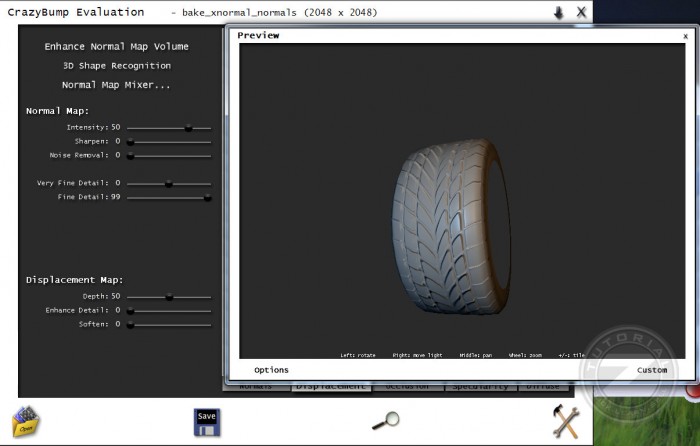Screen dimensions: 700x446
Task: Open settings with hammer and wrench icon
Action: [566, 420]
